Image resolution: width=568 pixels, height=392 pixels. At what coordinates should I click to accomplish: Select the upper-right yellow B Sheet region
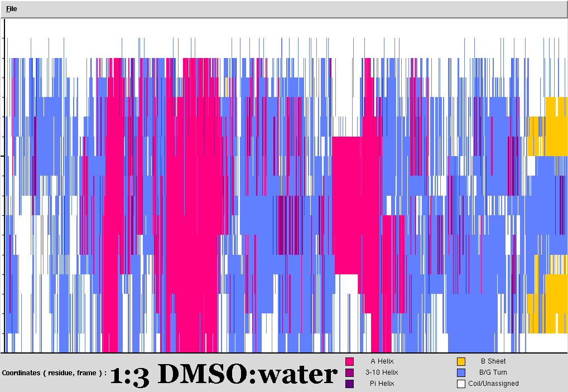point(556,125)
